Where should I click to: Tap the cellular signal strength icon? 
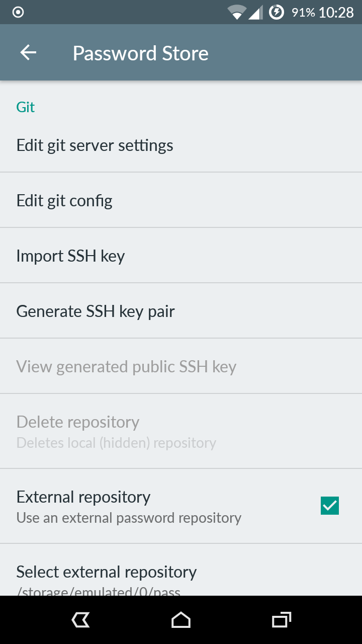click(255, 12)
